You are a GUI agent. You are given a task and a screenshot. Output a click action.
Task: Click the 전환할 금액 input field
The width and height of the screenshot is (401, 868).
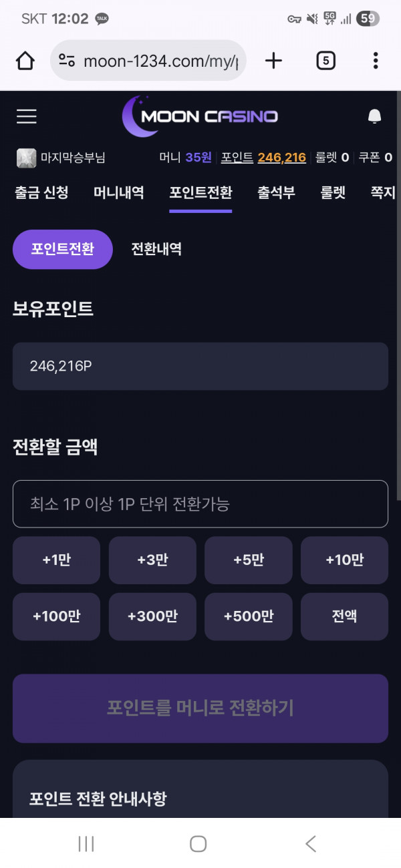200,503
